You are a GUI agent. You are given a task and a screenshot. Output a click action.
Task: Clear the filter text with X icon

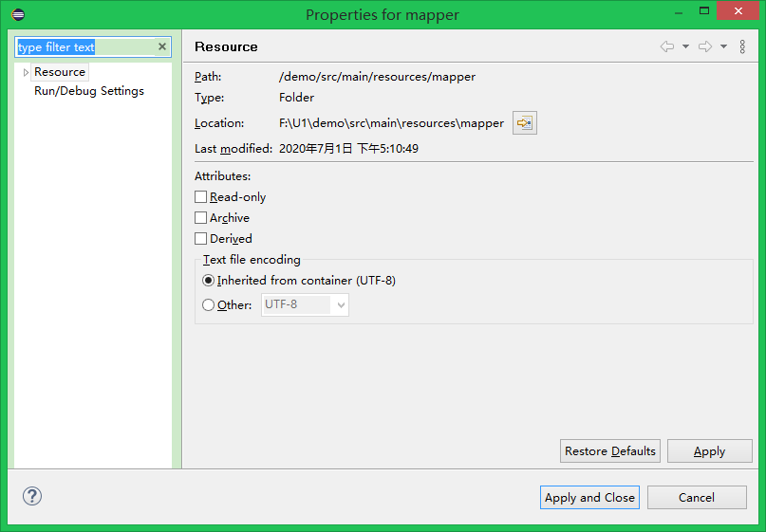click(x=162, y=46)
